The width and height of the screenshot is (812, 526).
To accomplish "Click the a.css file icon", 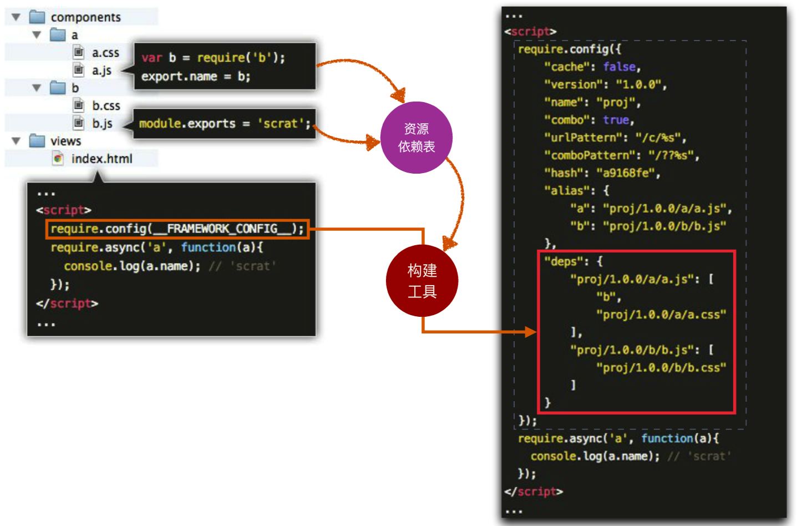I will click(x=79, y=52).
